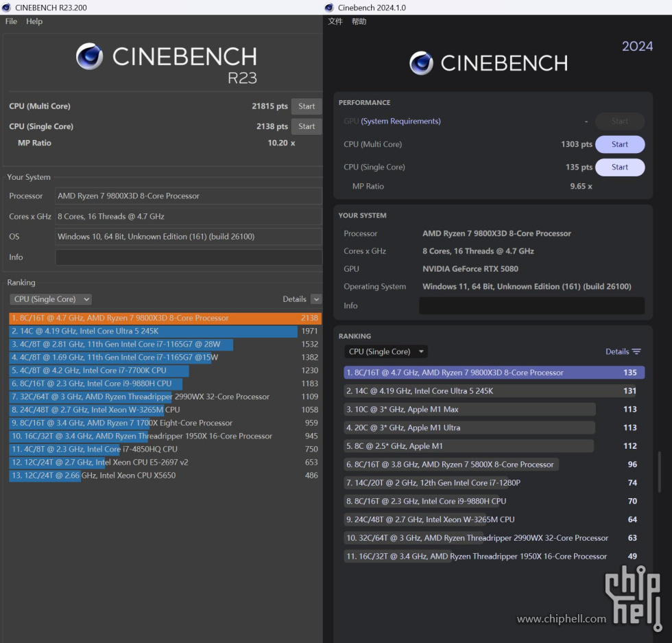This screenshot has width=672, height=643.
Task: Select 2024 rank 6 Ryzen 7 5800X row
Action: (x=494, y=465)
